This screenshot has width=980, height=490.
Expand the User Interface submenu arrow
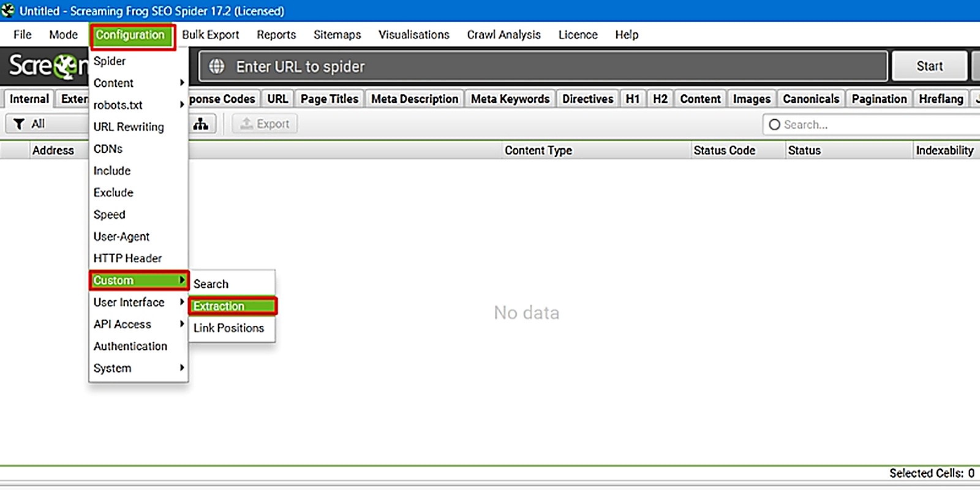[x=182, y=302]
